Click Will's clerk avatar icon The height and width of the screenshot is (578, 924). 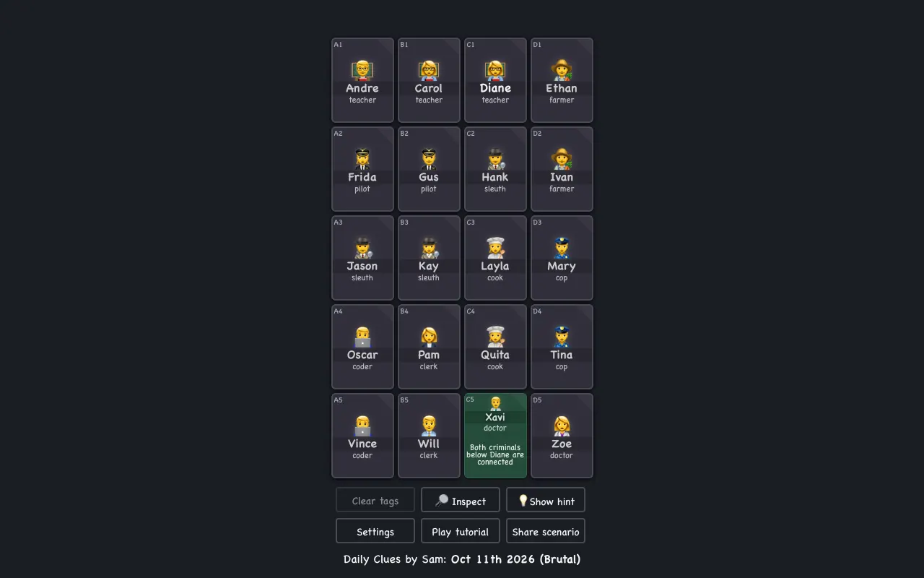[429, 426]
